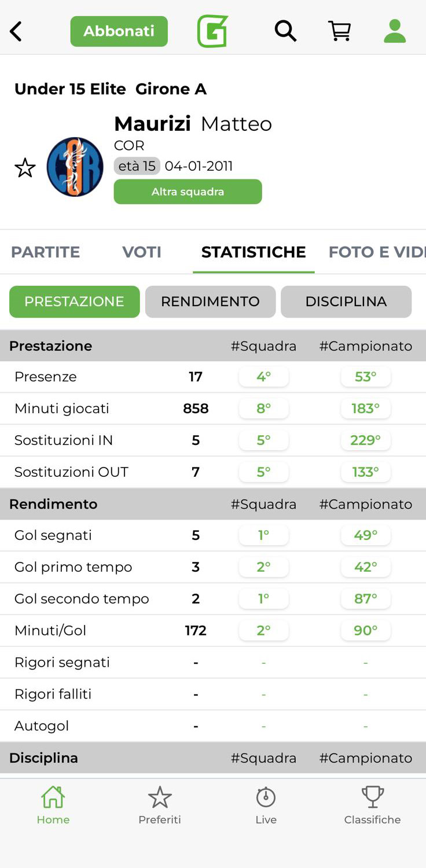Tap the COR team crest

pyautogui.click(x=75, y=167)
